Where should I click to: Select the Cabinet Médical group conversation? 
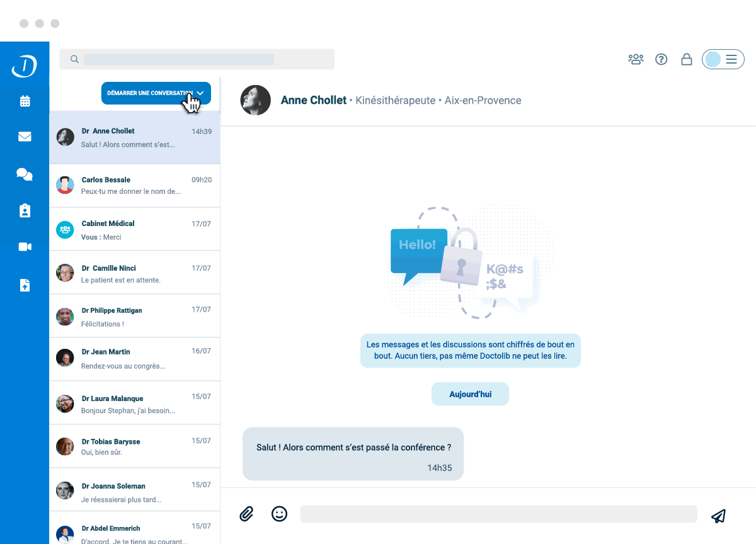[x=134, y=229]
